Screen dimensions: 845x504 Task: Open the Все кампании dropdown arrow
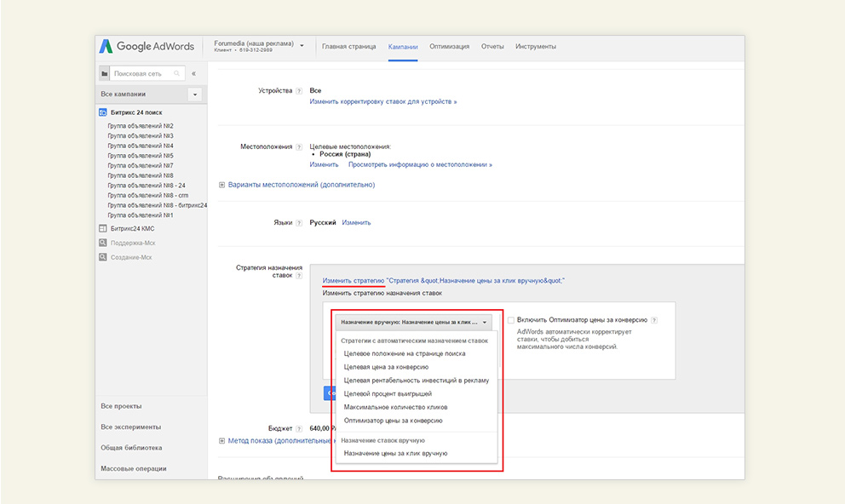(x=195, y=94)
